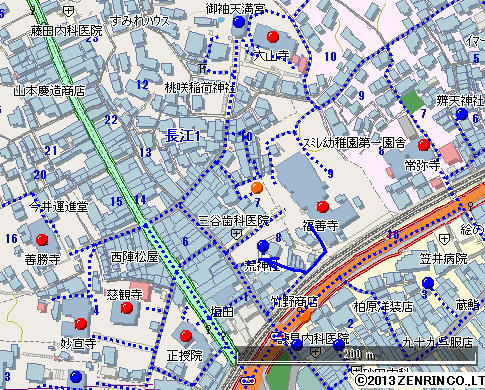
Task: Select the red marker at 妙宣寺
Action: [80, 323]
